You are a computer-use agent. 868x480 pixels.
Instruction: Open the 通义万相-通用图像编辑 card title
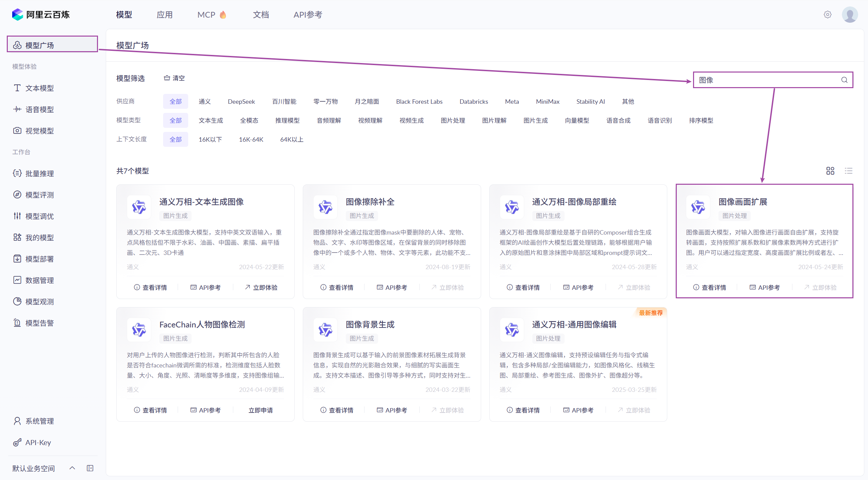click(574, 324)
